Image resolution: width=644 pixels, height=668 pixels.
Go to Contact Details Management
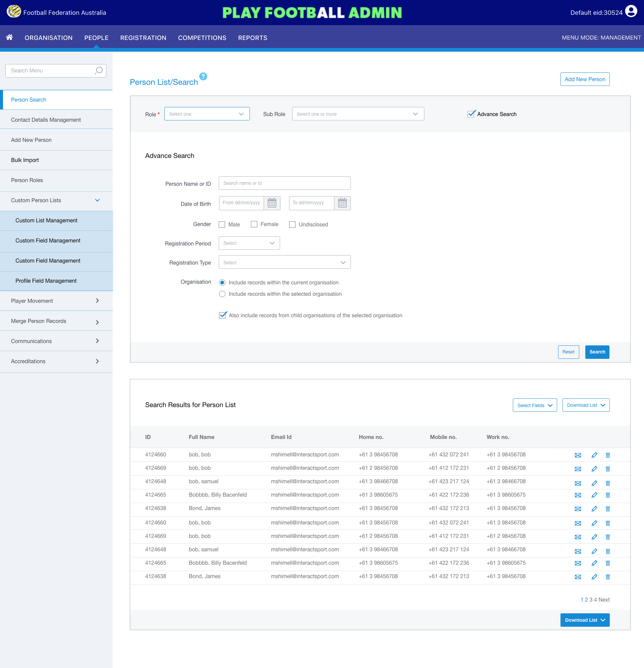46,120
